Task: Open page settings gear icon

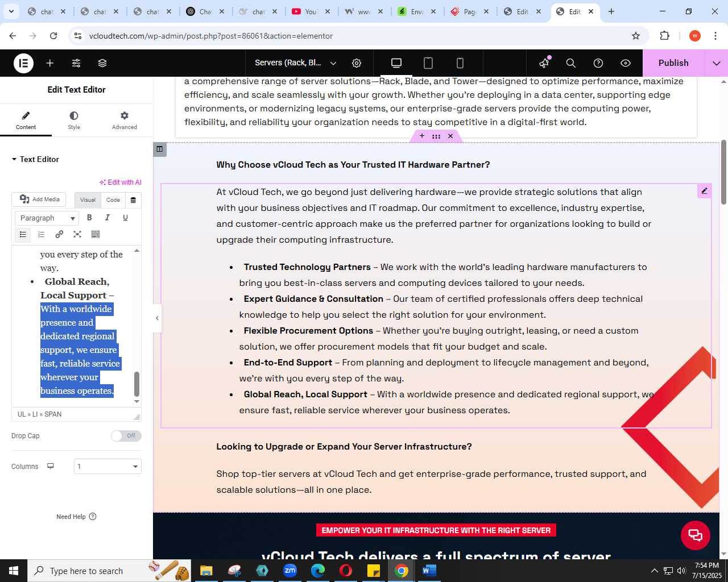Action: click(357, 63)
